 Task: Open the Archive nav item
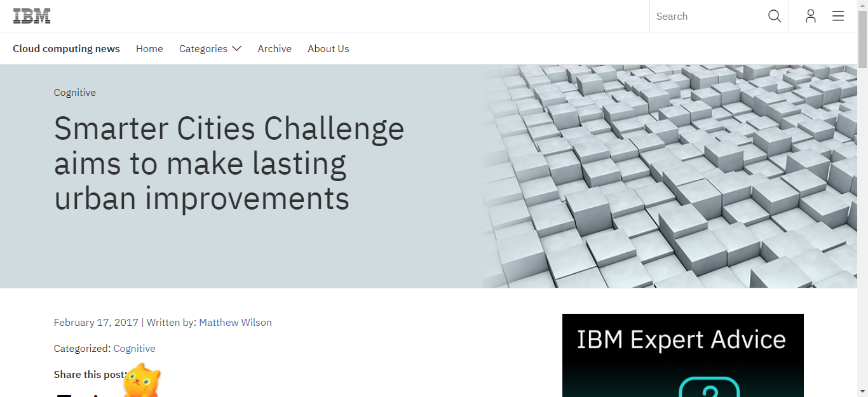(x=275, y=48)
